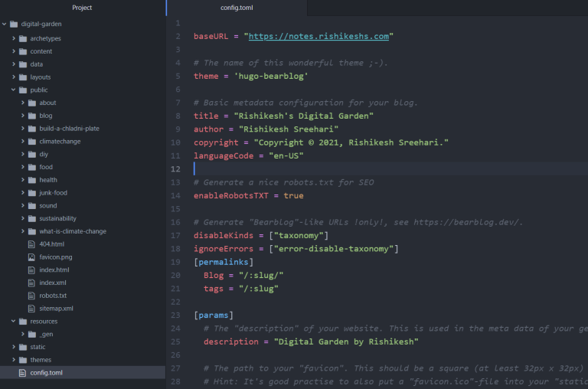Click the data folder icon
Image resolution: width=588 pixels, height=389 pixels.
point(23,64)
